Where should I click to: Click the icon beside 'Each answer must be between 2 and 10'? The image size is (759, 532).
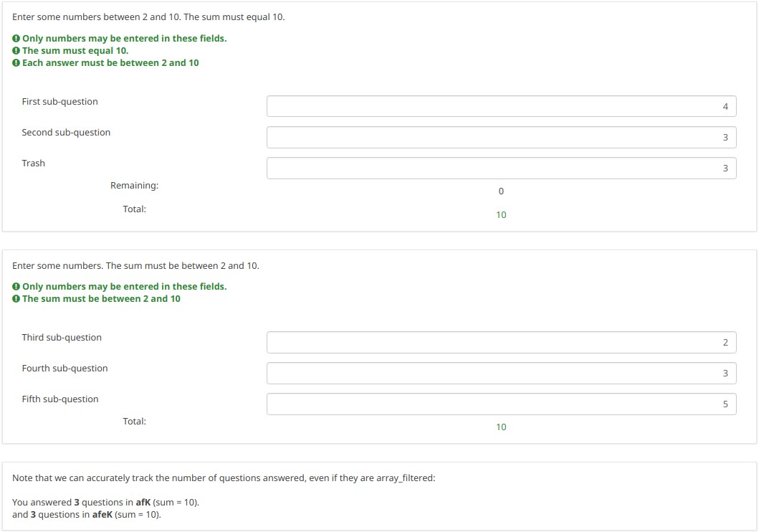coord(16,63)
